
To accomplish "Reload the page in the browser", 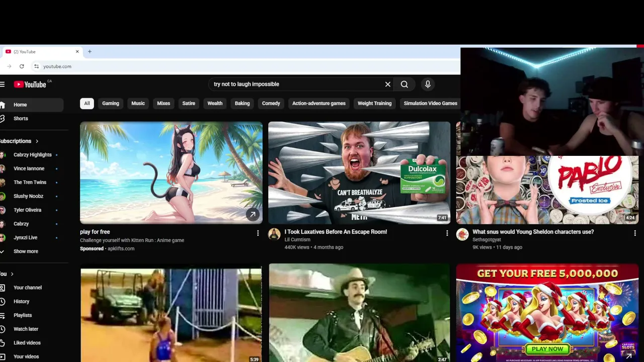I will coord(22,66).
